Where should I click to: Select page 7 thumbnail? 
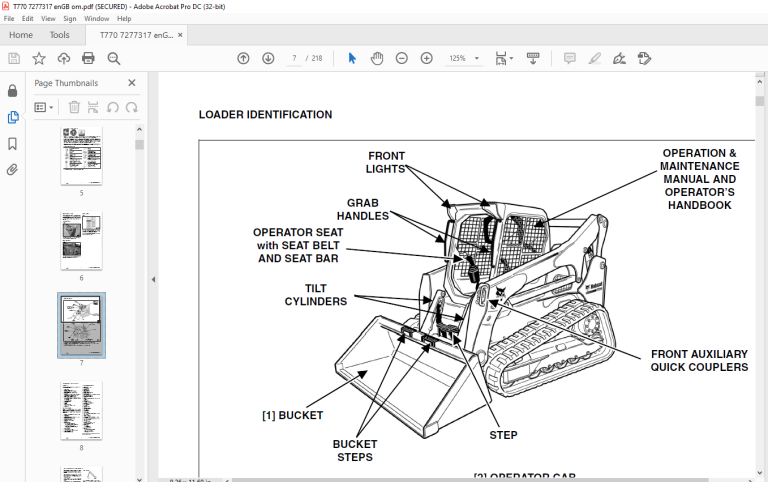click(x=81, y=325)
